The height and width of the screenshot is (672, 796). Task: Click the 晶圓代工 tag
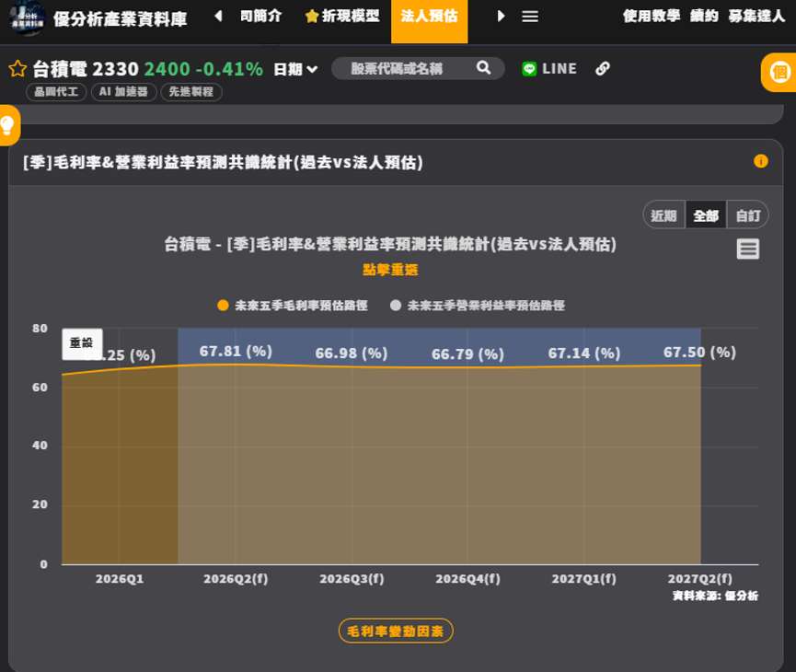pos(56,92)
